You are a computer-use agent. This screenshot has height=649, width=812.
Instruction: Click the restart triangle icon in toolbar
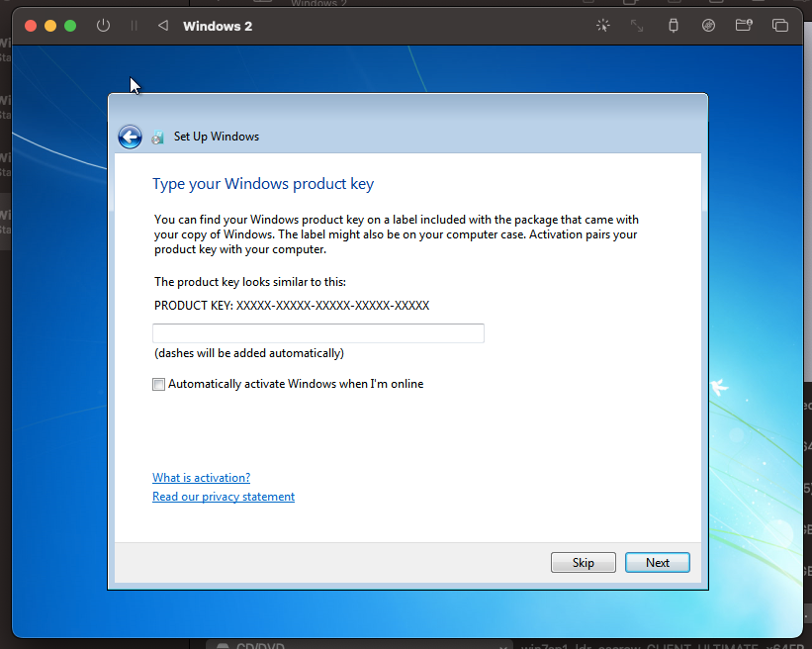click(163, 26)
